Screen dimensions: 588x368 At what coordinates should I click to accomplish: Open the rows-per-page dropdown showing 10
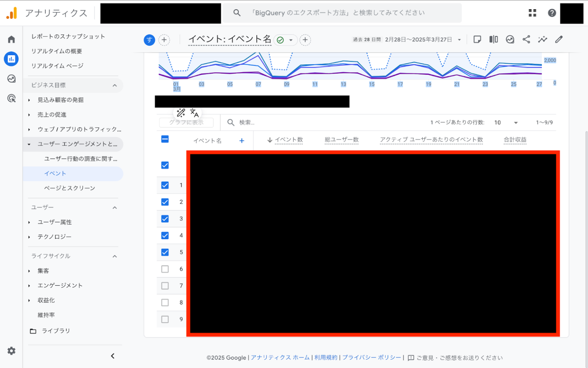tap(505, 122)
